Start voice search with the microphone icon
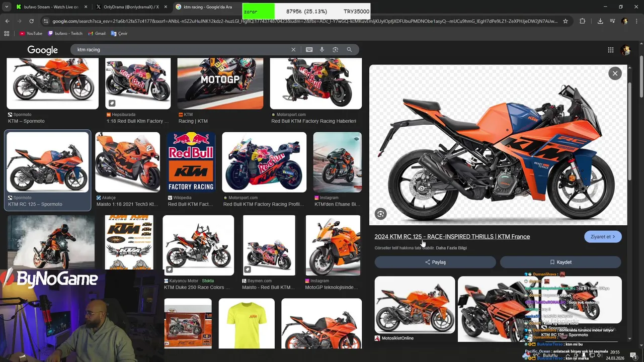The image size is (644, 362). pos(322,50)
